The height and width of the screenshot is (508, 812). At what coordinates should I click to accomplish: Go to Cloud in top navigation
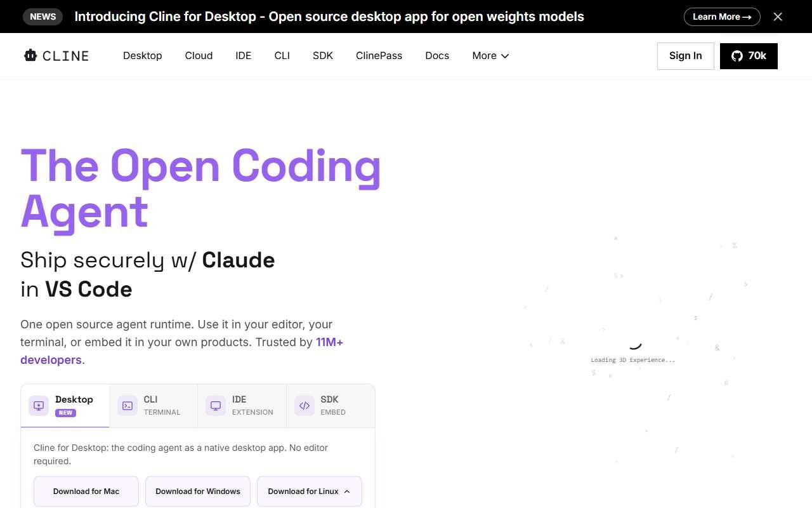coord(199,56)
